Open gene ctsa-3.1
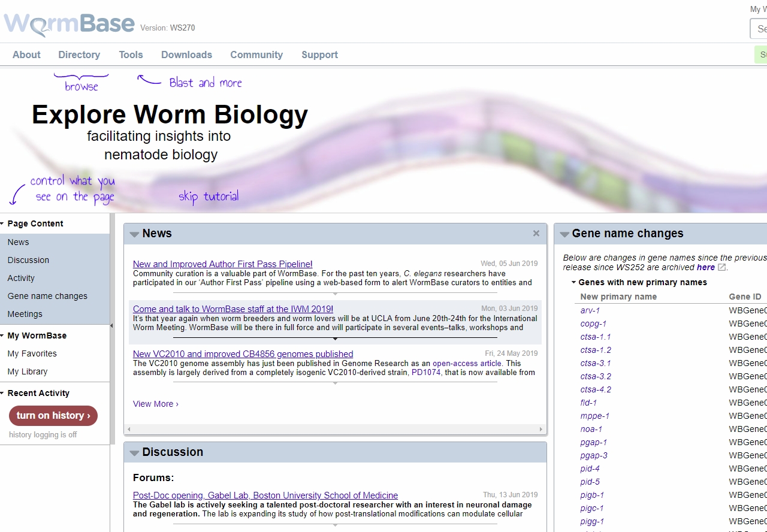Screen dimensions: 767x532 point(596,363)
